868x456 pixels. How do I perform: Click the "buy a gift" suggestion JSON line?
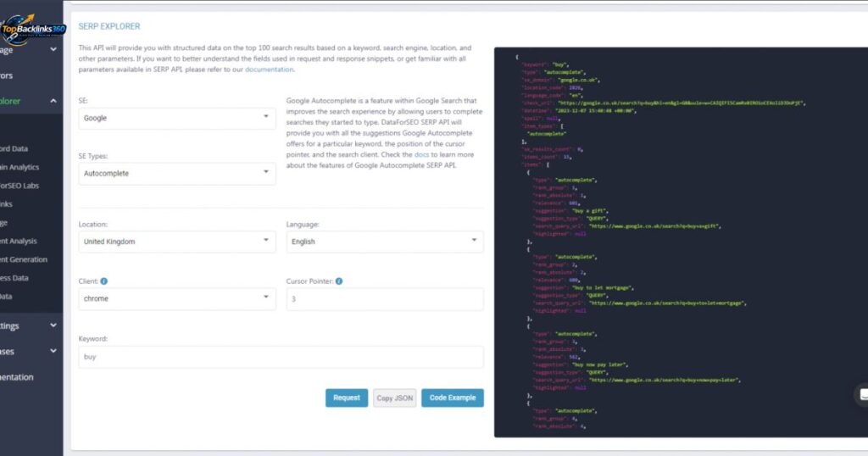570,211
